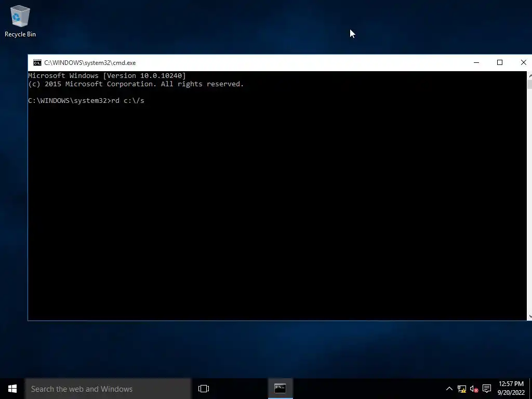Click the console scrollbar up arrow
532x399 pixels.
[x=529, y=75]
